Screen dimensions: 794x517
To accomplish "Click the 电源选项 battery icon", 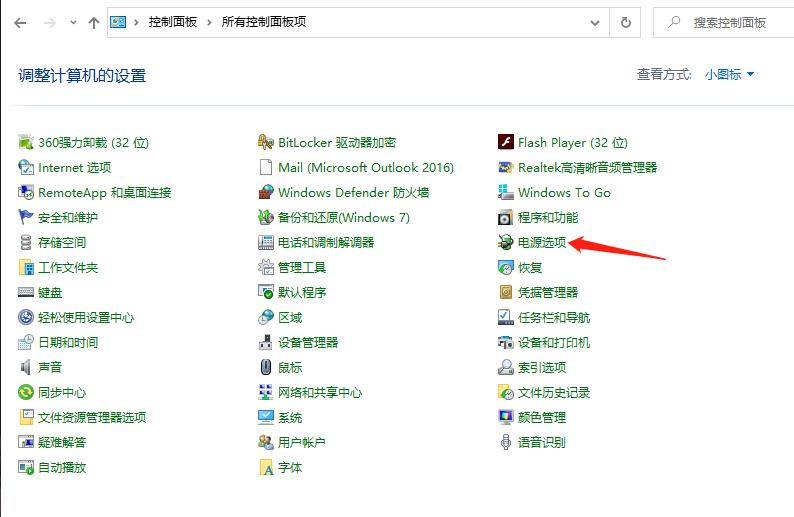I will [505, 242].
